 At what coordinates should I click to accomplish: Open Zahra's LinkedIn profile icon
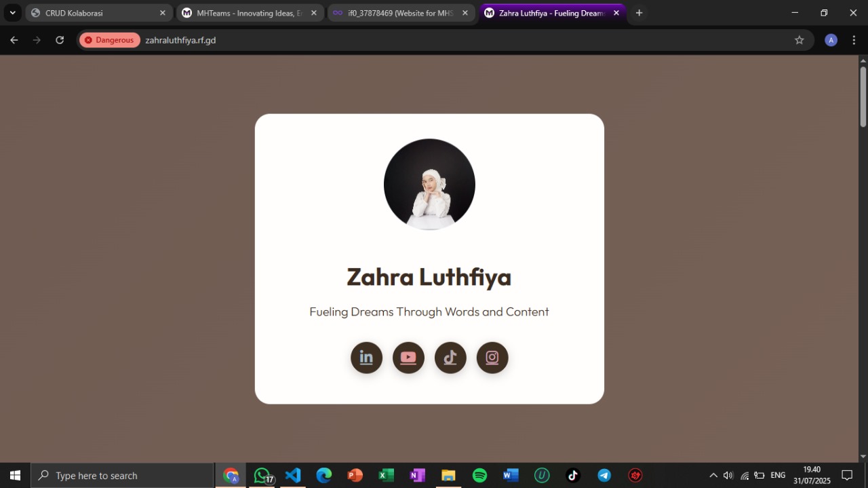[x=366, y=357]
